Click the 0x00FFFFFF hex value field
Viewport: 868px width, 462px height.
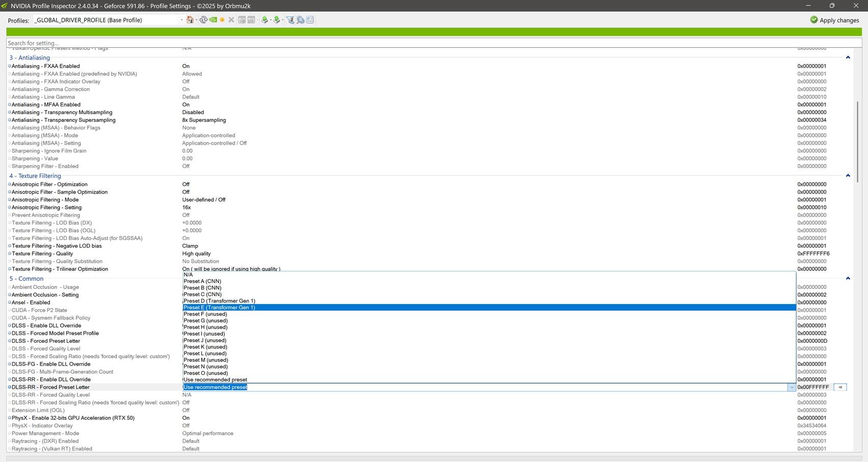click(x=814, y=387)
